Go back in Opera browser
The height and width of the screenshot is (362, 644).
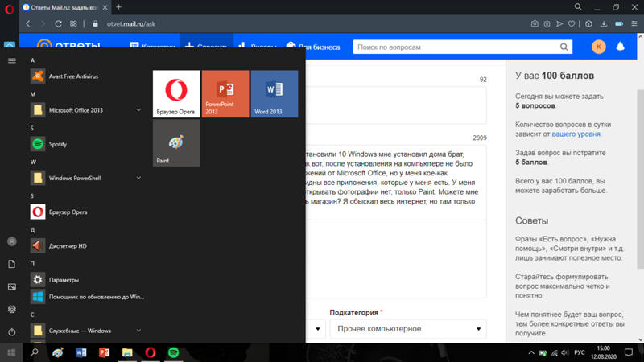tap(28, 24)
